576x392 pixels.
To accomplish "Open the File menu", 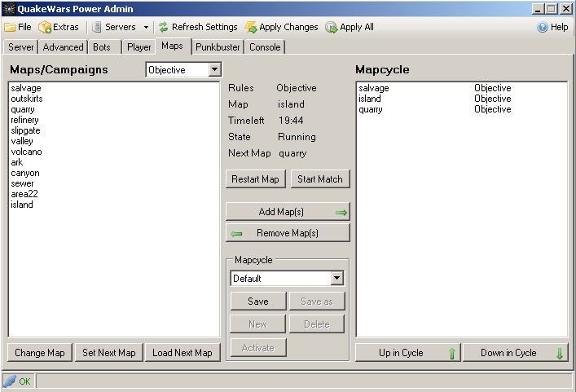I will click(x=18, y=27).
